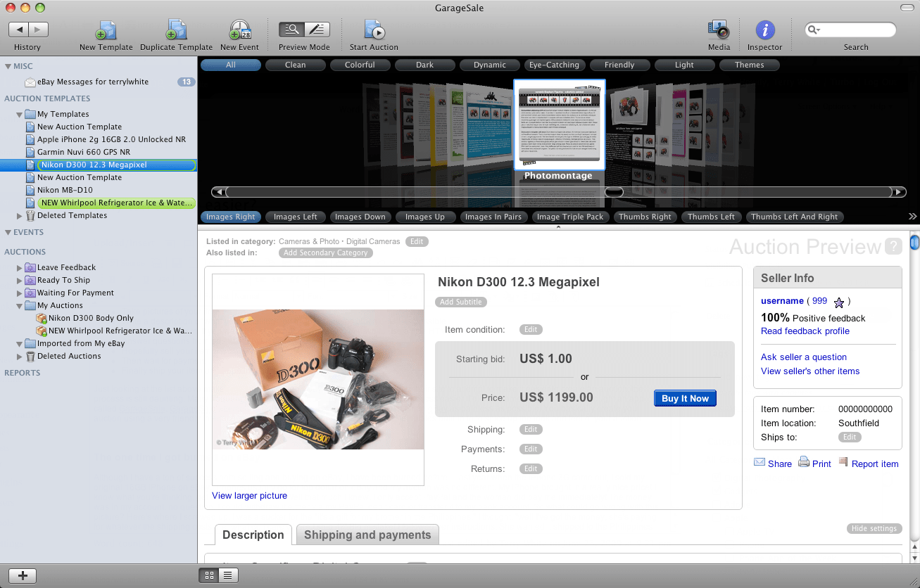This screenshot has height=588, width=920.
Task: Create a New Template
Action: 106,31
